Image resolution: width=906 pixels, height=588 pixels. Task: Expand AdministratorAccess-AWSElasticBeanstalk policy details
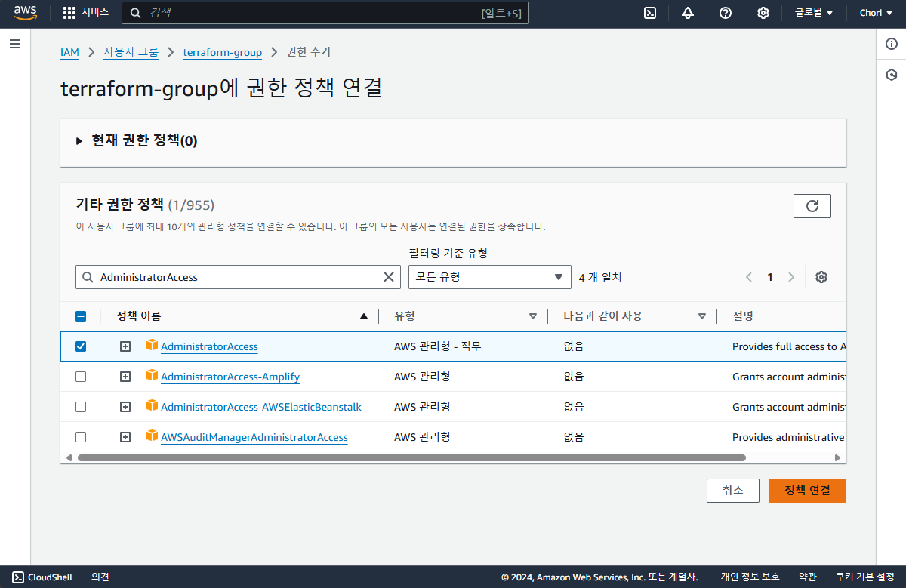tap(125, 407)
